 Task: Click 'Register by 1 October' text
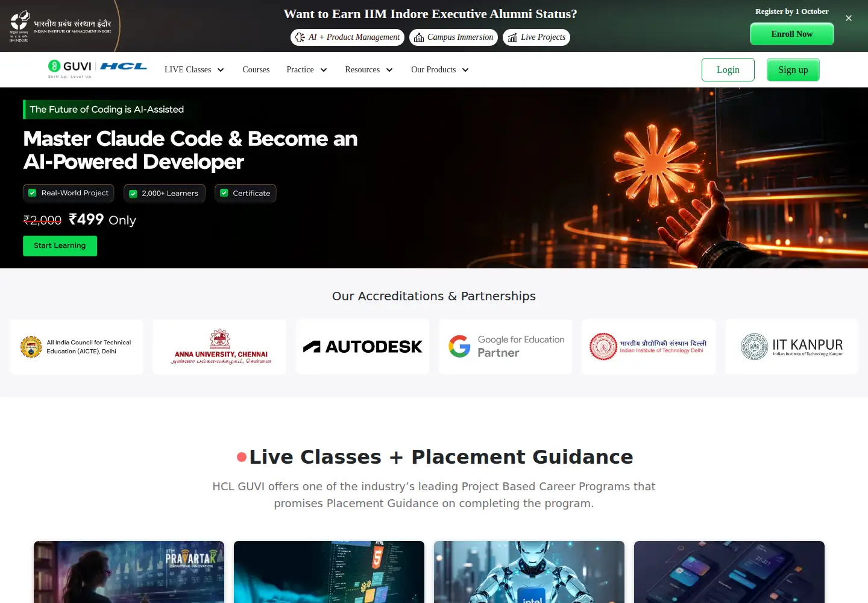tap(792, 11)
